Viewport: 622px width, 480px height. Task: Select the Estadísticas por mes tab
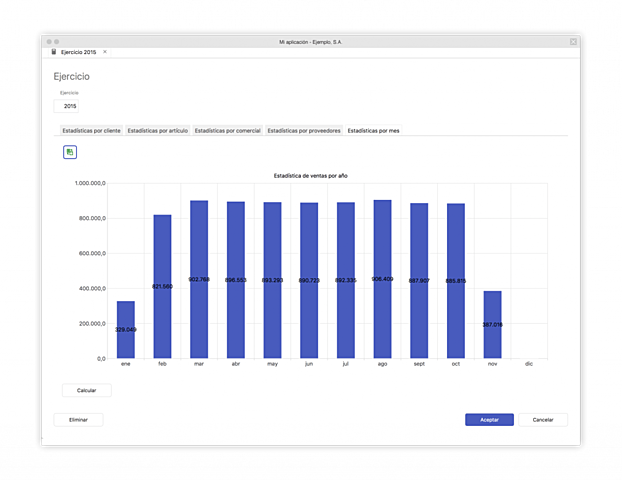(373, 131)
